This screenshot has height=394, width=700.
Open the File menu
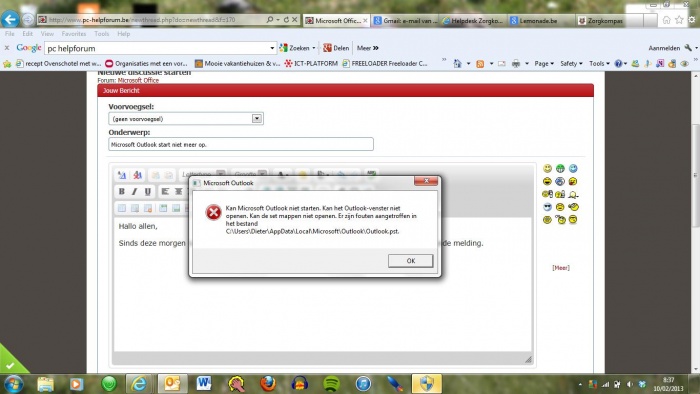pos(9,33)
